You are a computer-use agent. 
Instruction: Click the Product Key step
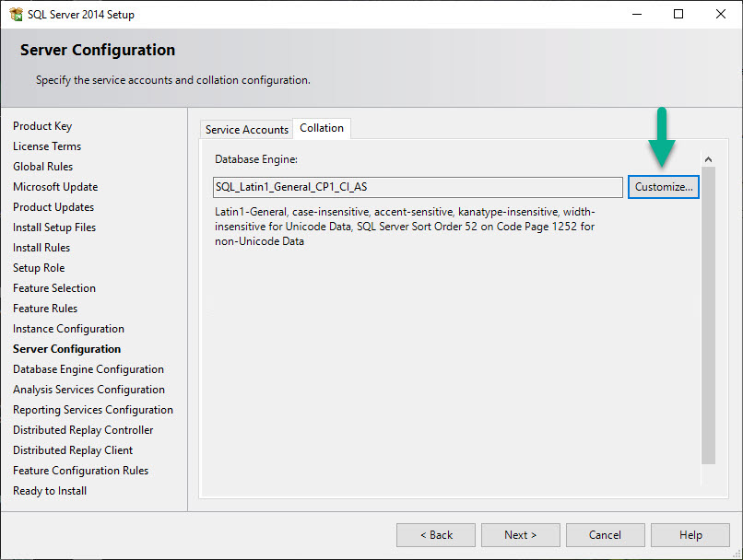click(x=42, y=126)
